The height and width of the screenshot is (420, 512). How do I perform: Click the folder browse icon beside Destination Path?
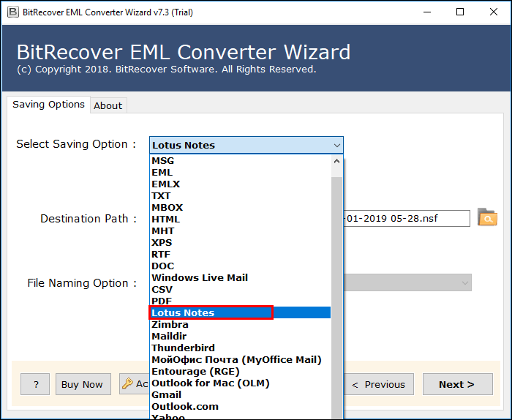(x=487, y=217)
